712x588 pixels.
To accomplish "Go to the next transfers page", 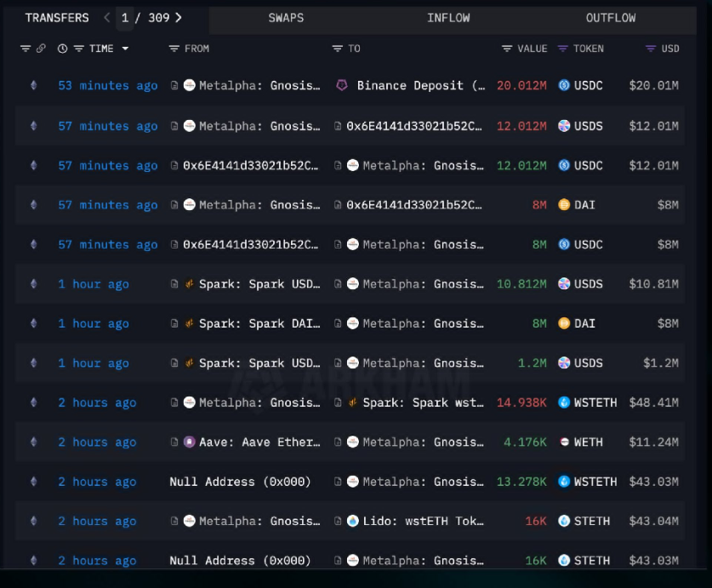I will 179,18.
